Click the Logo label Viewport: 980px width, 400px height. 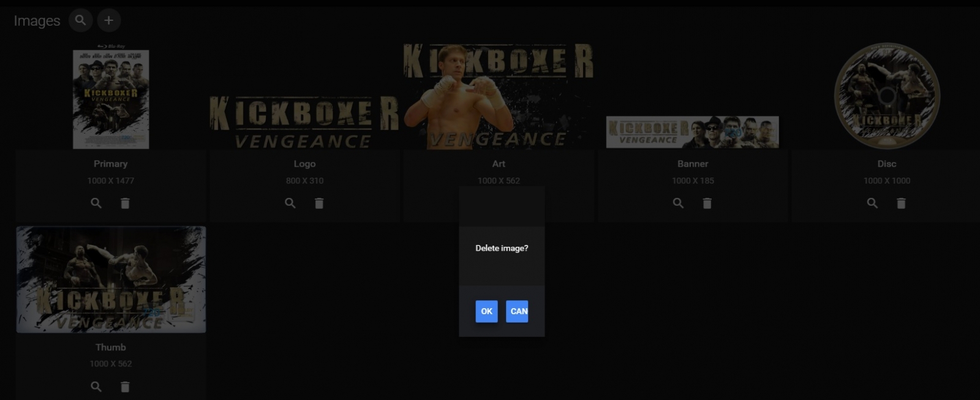pos(304,164)
